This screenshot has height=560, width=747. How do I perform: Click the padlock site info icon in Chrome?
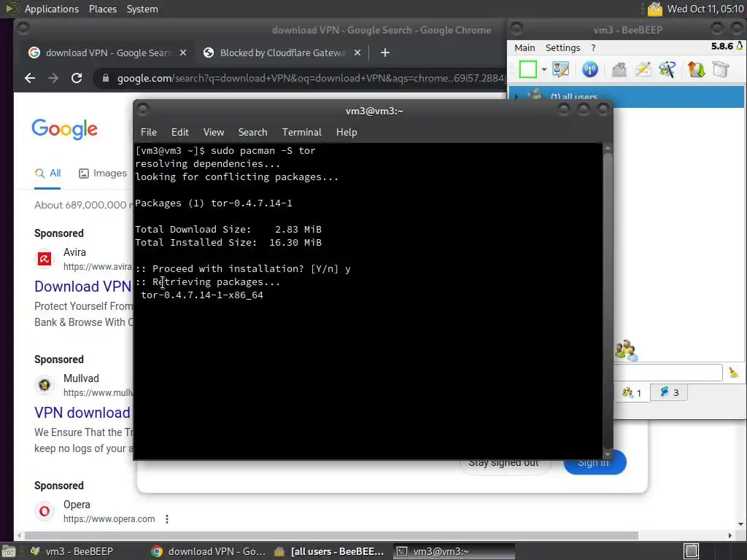106,78
